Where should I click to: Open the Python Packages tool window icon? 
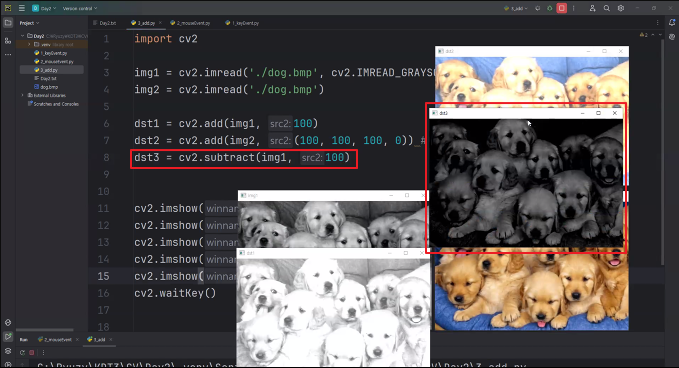coord(8,323)
